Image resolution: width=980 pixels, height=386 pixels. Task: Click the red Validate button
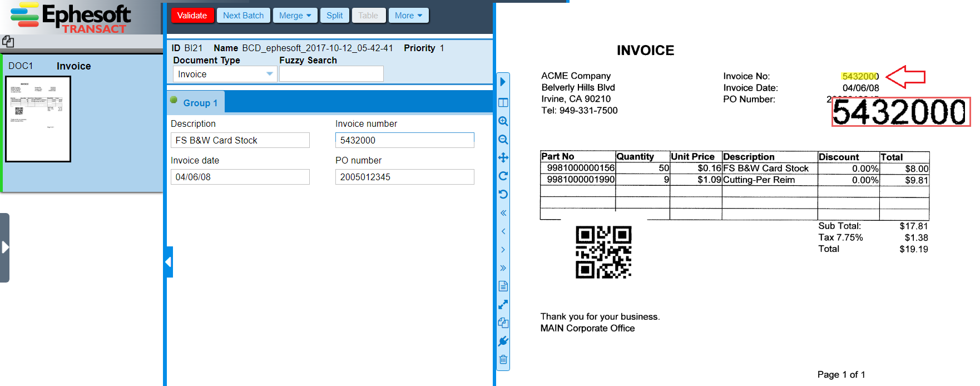[192, 16]
